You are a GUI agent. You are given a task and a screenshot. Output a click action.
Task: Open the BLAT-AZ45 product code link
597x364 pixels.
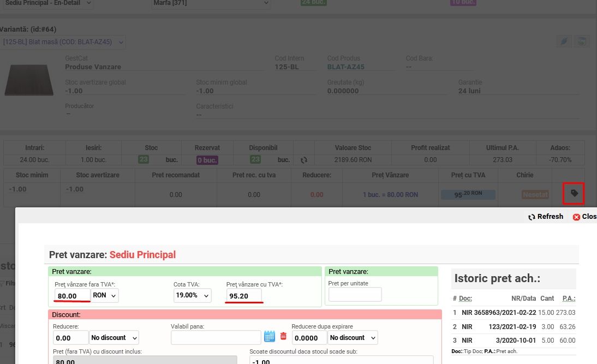click(346, 67)
